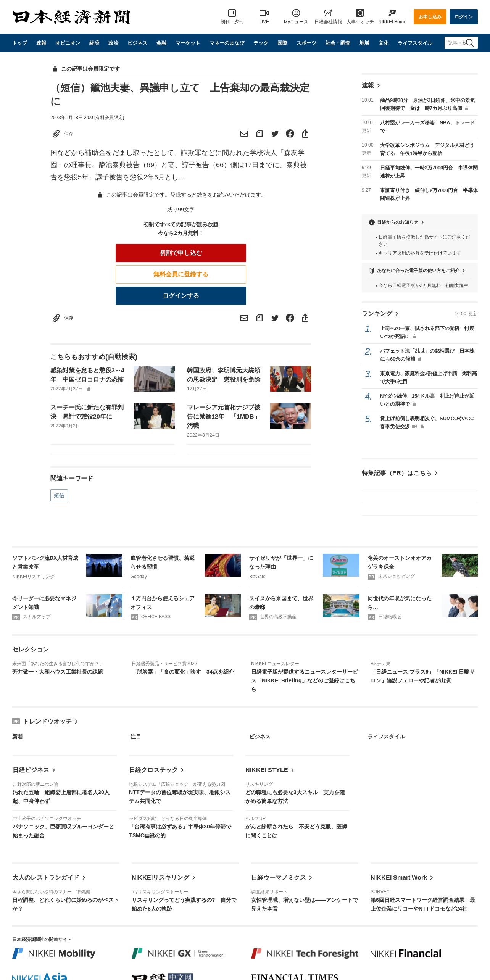Select the スポーツ nav item
The width and height of the screenshot is (490, 980).
(306, 43)
